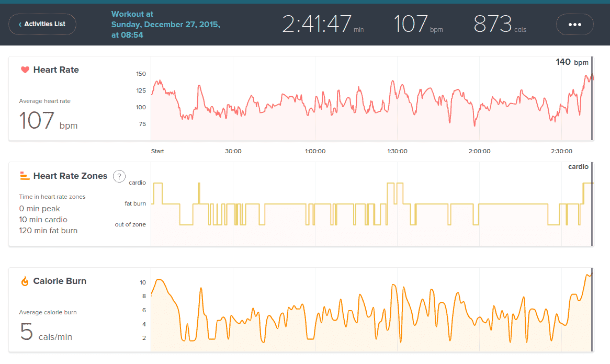Go back to Activities List

pyautogui.click(x=42, y=24)
